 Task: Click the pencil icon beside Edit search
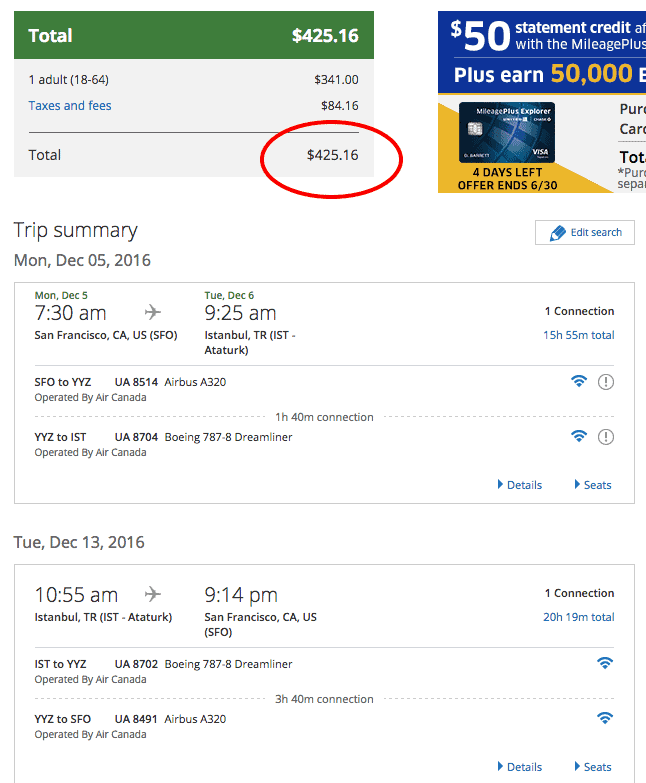click(x=557, y=233)
